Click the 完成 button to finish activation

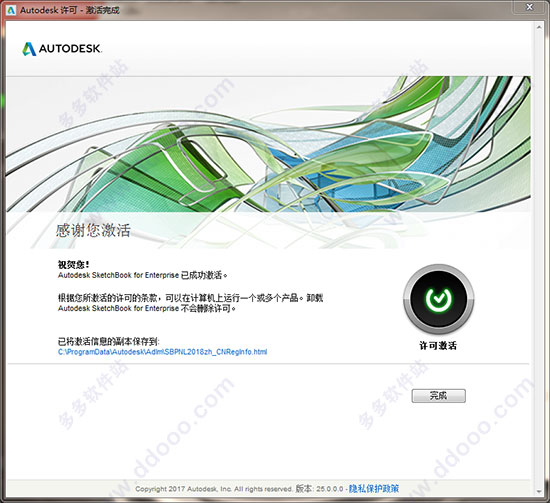[438, 396]
